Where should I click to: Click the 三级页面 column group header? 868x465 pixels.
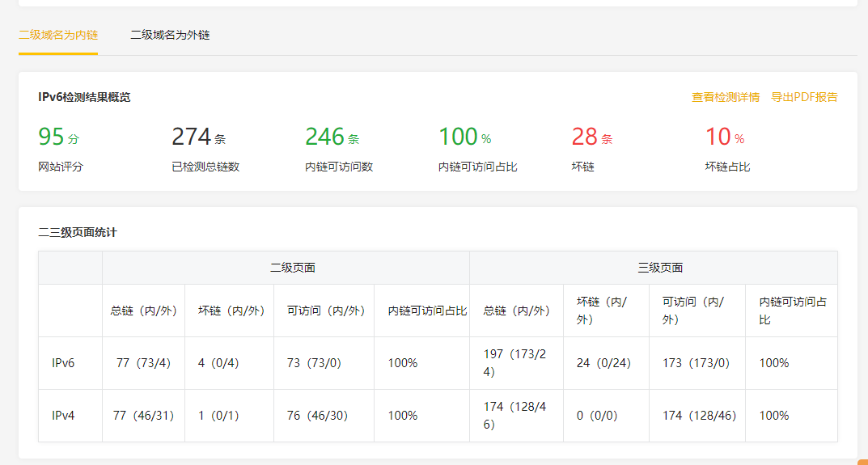660,268
